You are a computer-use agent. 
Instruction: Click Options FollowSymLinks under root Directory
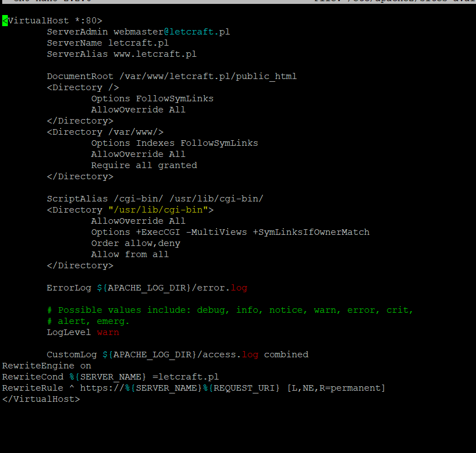[152, 99]
